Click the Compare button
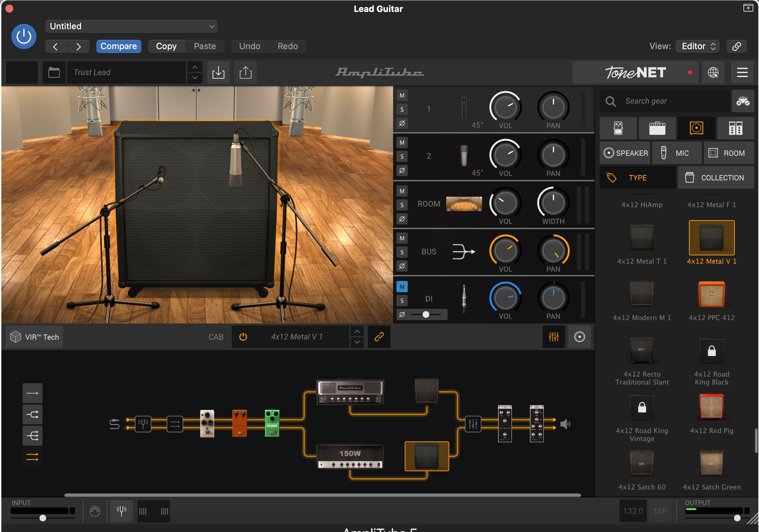The image size is (759, 532). 119,46
